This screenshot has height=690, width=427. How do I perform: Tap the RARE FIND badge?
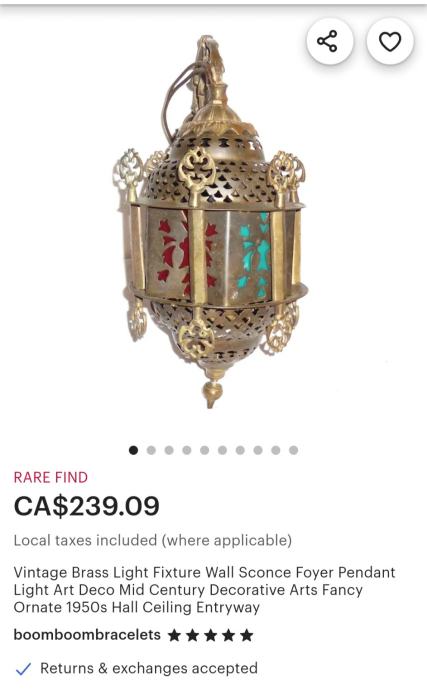coord(51,477)
